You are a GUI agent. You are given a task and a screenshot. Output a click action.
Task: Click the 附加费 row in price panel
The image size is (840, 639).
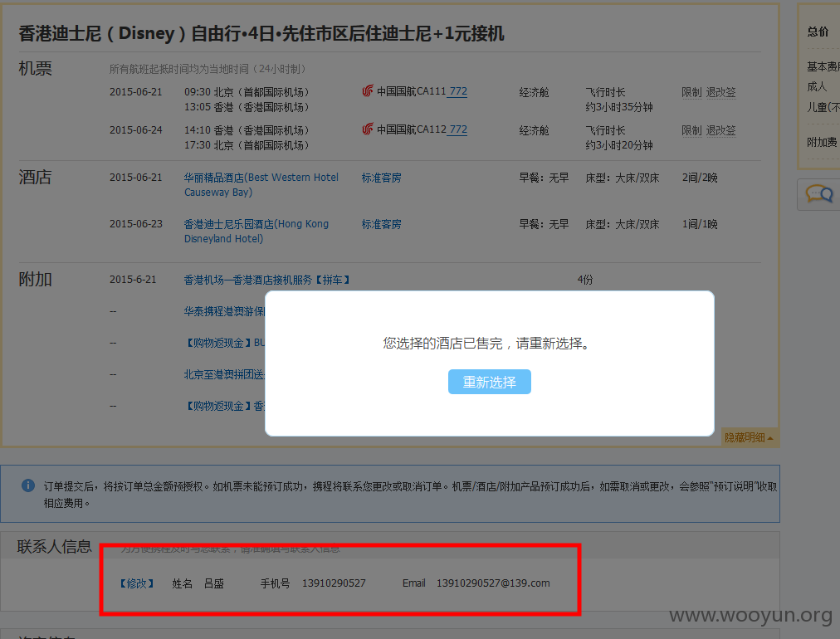tap(823, 142)
